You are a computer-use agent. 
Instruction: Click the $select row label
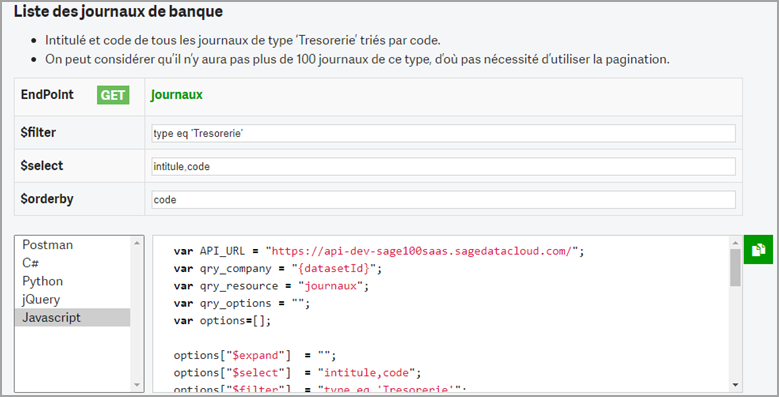pyautogui.click(x=42, y=166)
